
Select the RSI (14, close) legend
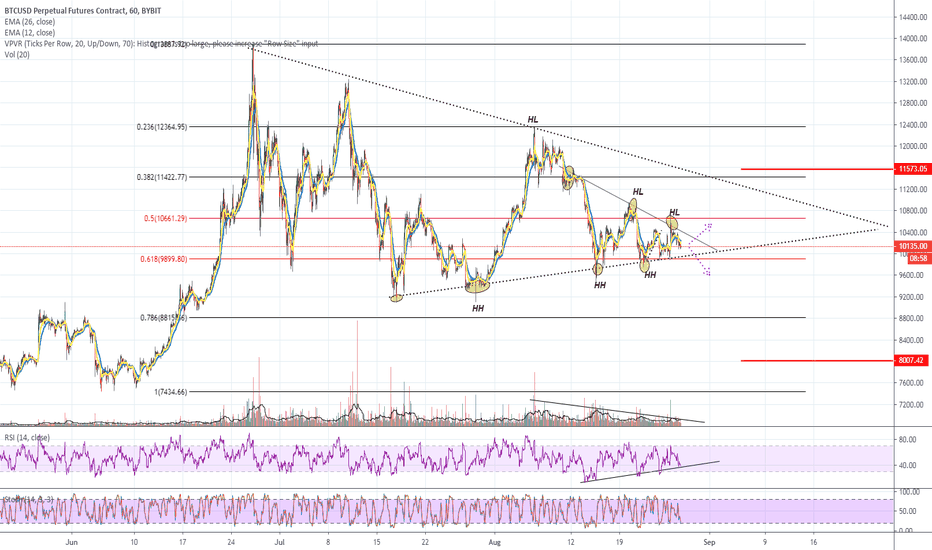(x=27, y=438)
